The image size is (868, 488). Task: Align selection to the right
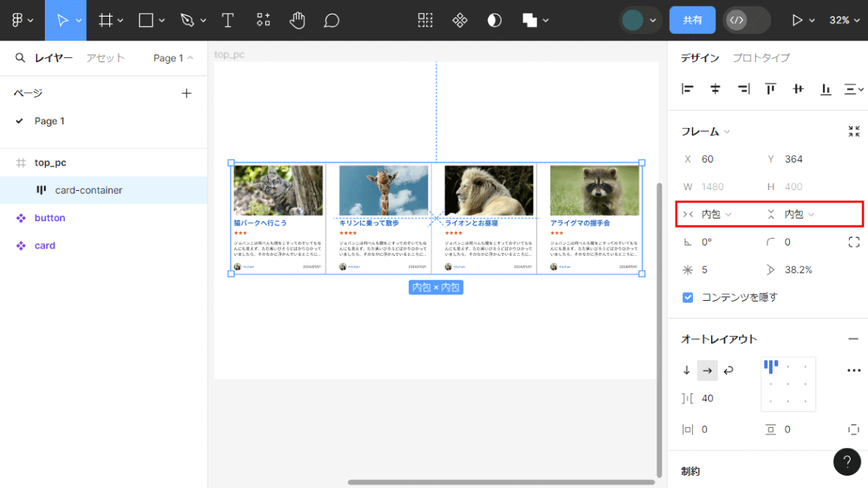[x=743, y=89]
